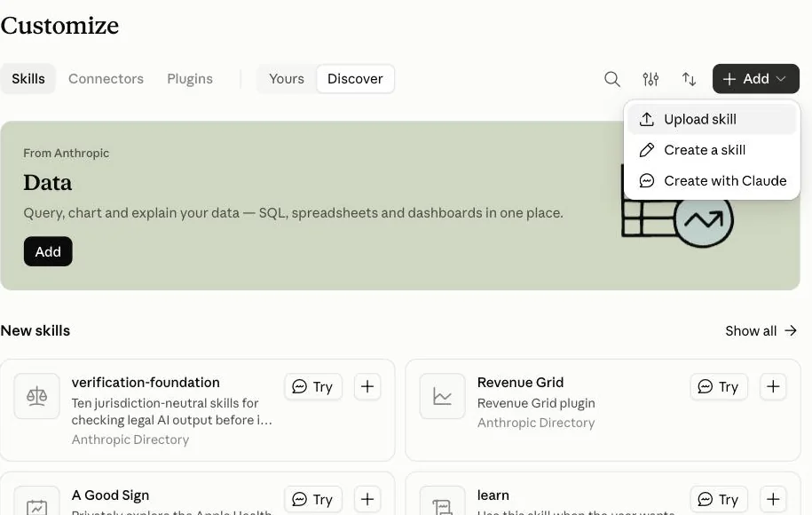This screenshot has height=515, width=812.
Task: Pick Create with Claude menu option
Action: [x=712, y=181]
